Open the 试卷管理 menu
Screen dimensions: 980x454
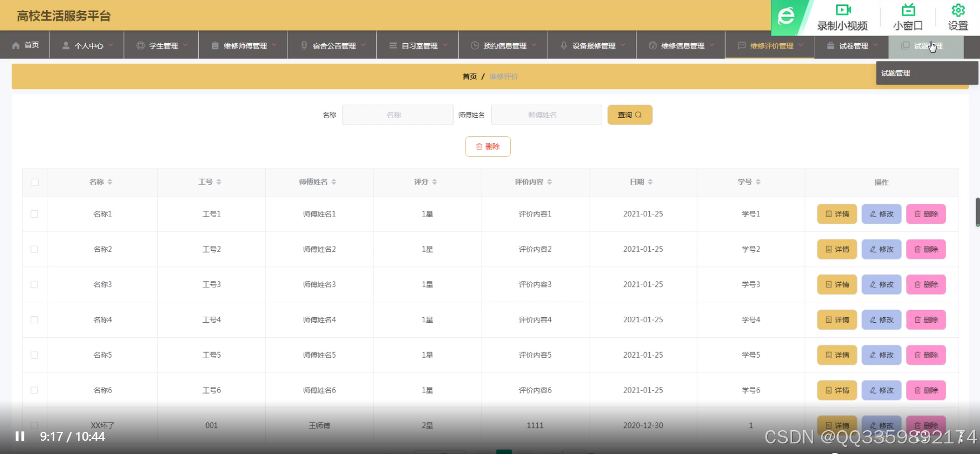coord(851,45)
